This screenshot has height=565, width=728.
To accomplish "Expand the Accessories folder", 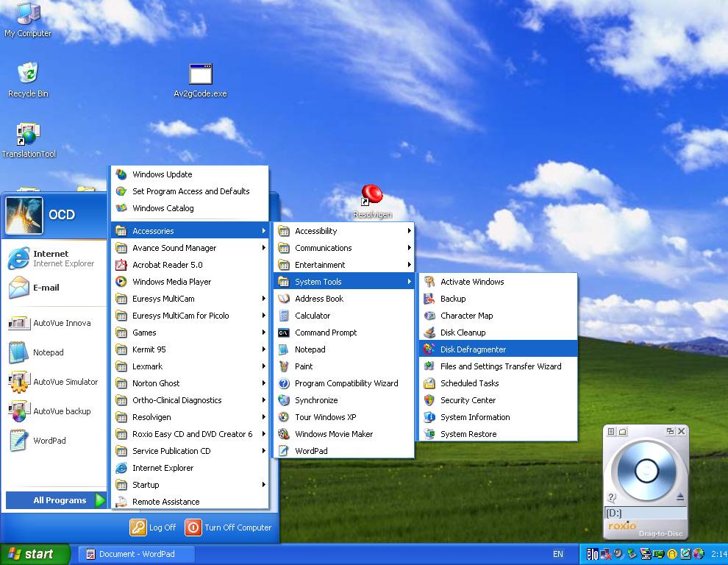I will (x=190, y=231).
